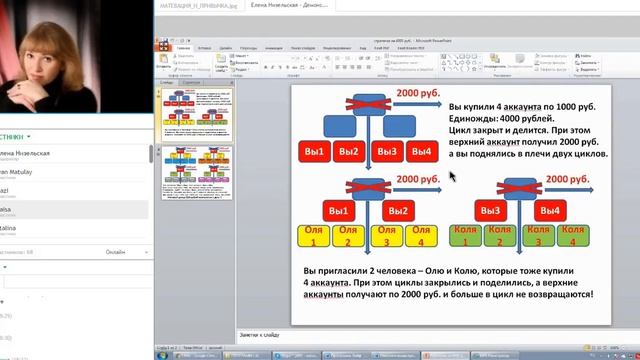Switch to the 'Елена Низельская - Демонс...' window tab
The height and width of the screenshot is (360, 640).
point(289,5)
